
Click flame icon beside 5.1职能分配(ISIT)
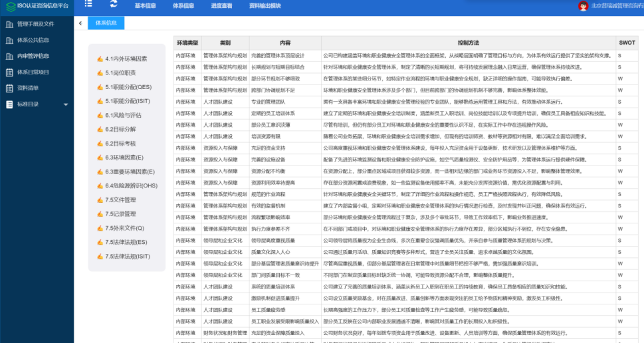coord(100,101)
